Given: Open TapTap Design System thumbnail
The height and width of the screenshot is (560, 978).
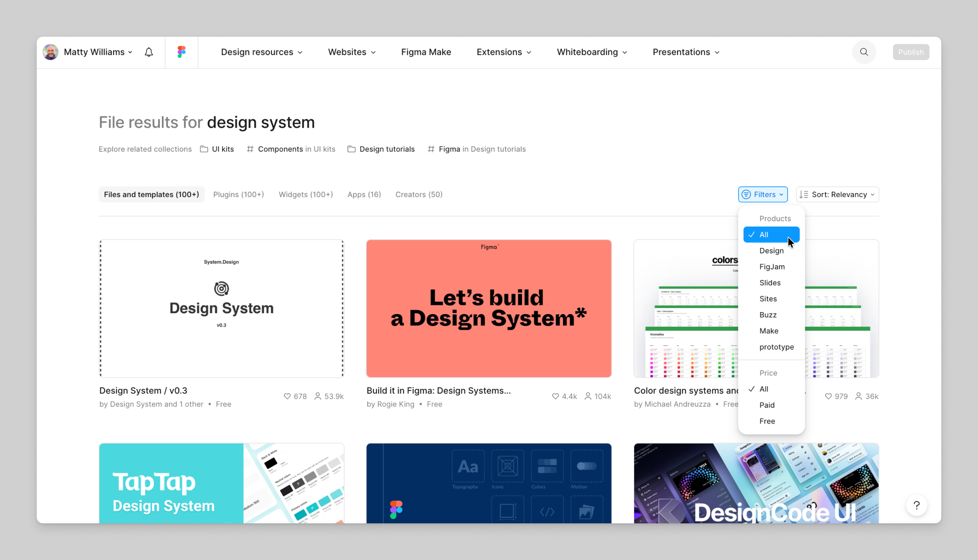Looking at the screenshot, I should (x=222, y=483).
